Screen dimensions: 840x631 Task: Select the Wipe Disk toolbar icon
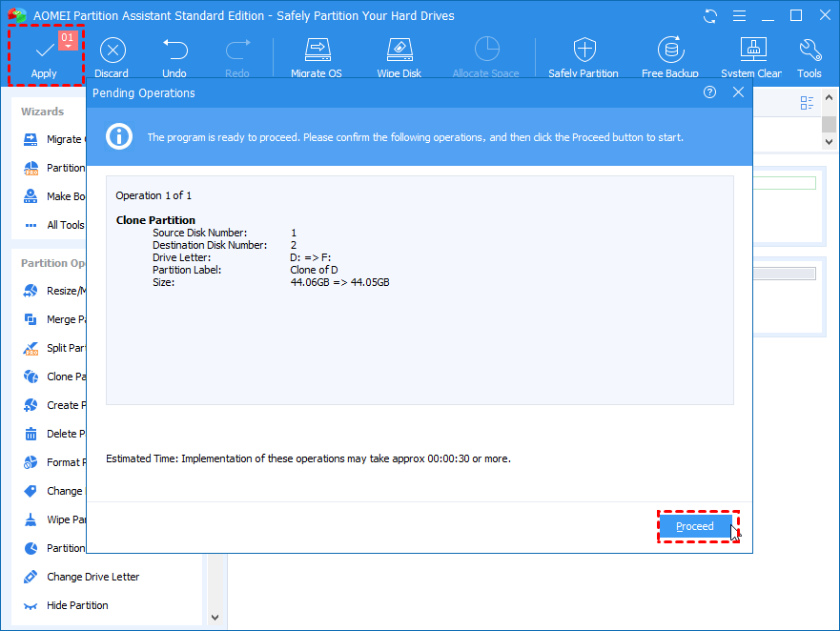click(x=399, y=51)
